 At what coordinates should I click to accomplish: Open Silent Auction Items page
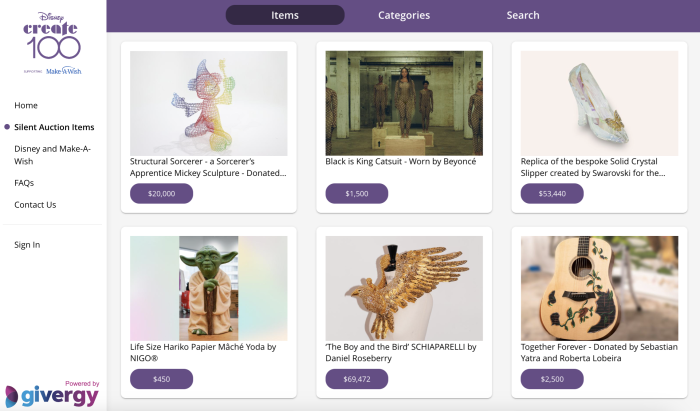coord(54,127)
